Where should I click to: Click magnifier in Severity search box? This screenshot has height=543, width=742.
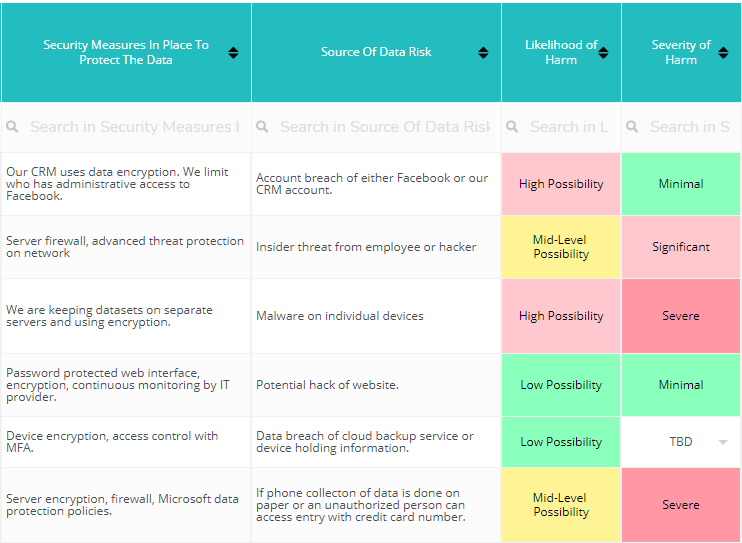coord(632,127)
